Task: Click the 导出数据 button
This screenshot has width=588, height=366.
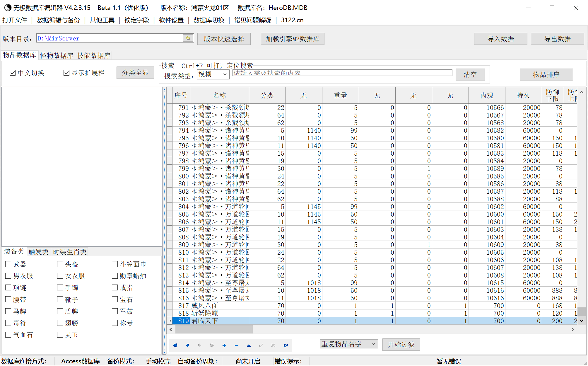Action: (558, 39)
